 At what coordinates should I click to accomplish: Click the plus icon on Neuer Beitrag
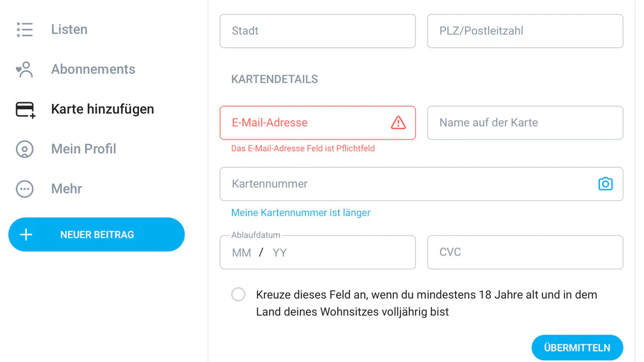[26, 234]
